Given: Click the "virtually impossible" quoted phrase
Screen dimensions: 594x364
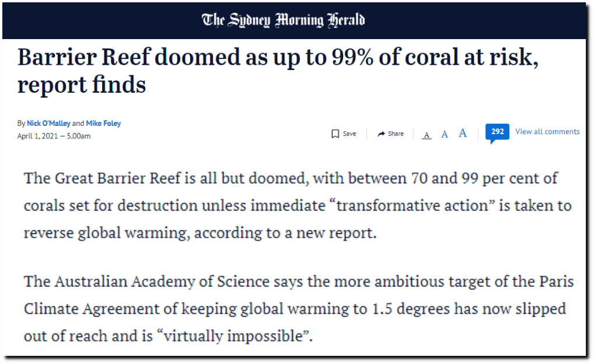Looking at the screenshot, I should click(233, 336).
